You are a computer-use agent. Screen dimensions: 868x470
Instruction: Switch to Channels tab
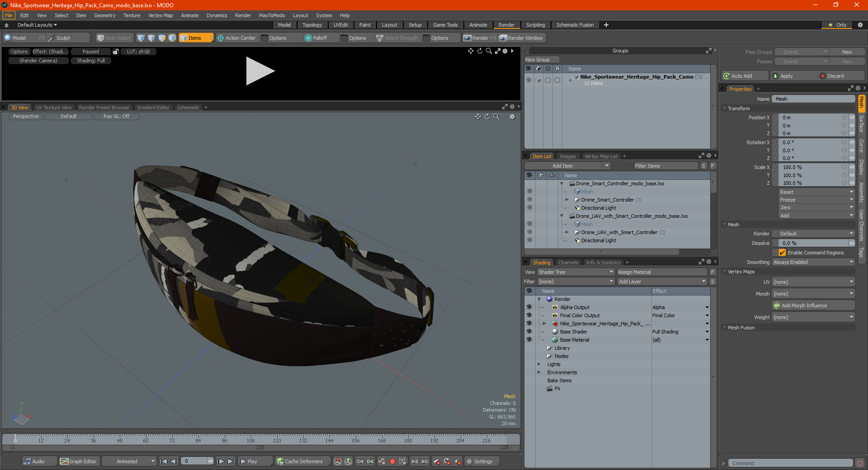[568, 263]
